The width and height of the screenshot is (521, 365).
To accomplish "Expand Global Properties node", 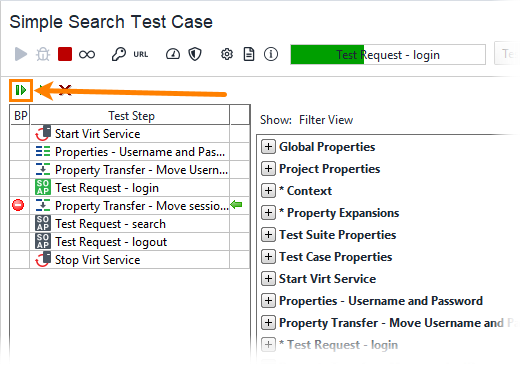I will coord(268,147).
